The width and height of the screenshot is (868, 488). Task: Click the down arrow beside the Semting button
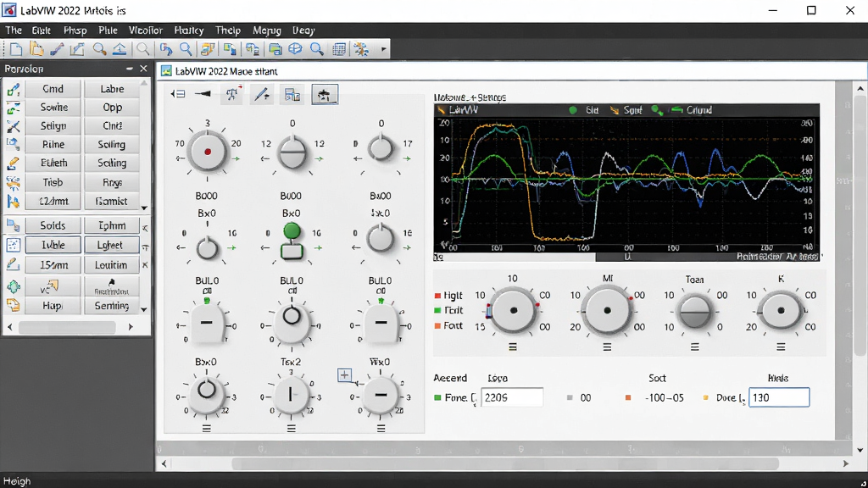[x=144, y=309]
